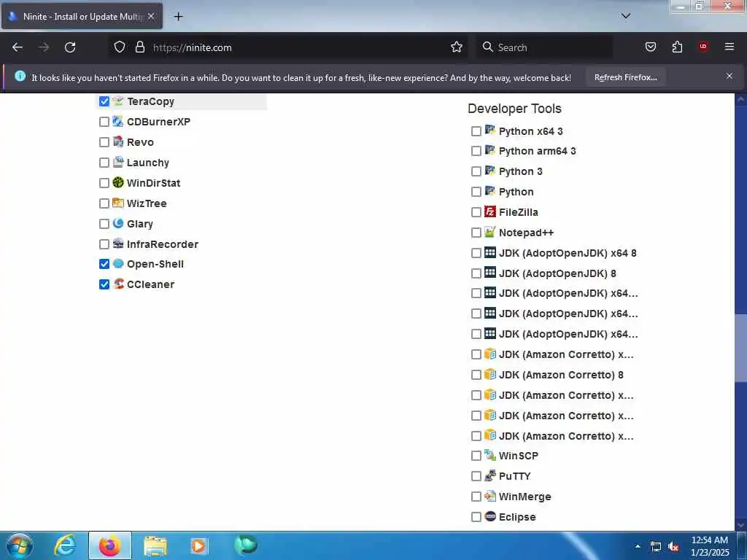The image size is (747, 560).
Task: Click the muted volume tray icon
Action: pyautogui.click(x=673, y=547)
